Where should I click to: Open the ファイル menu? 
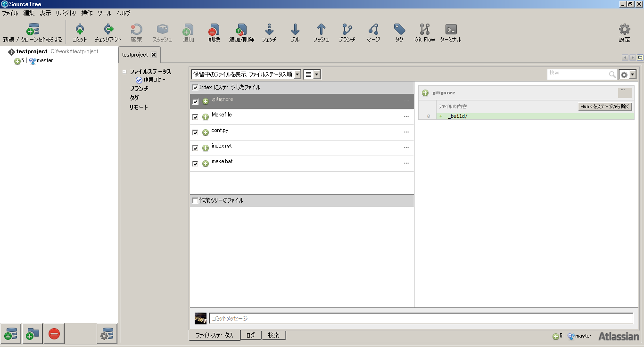(x=10, y=13)
